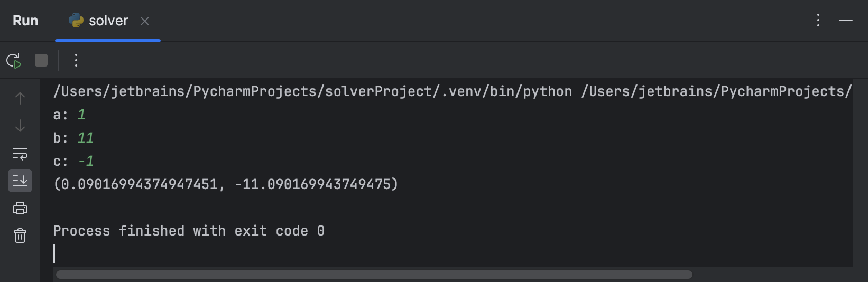Clear all console output
868x282 pixels.
(20, 236)
